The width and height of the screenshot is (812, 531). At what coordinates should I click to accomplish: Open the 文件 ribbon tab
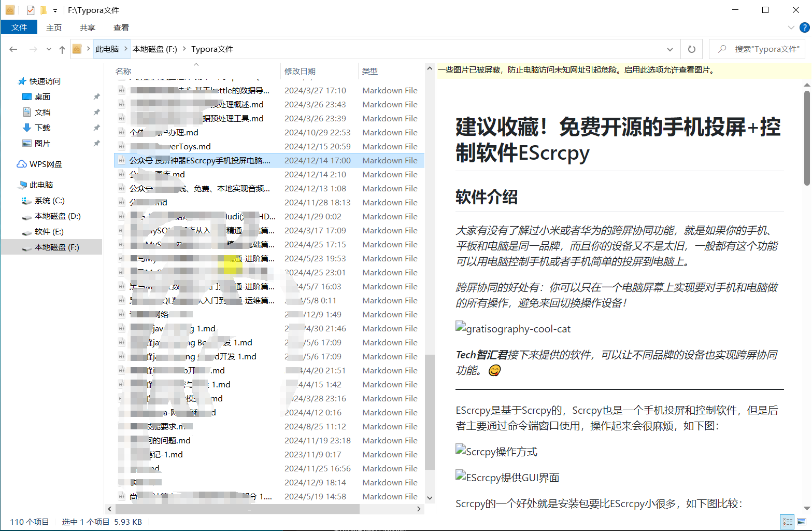coord(19,27)
